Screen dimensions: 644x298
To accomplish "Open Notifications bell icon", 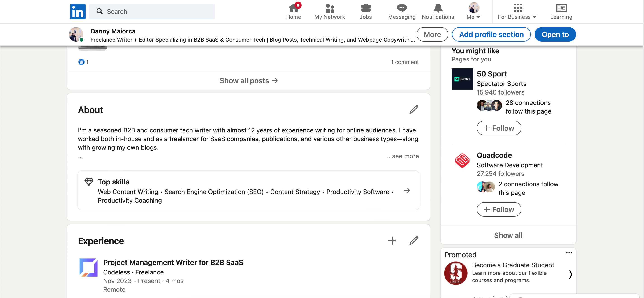I will click(438, 8).
